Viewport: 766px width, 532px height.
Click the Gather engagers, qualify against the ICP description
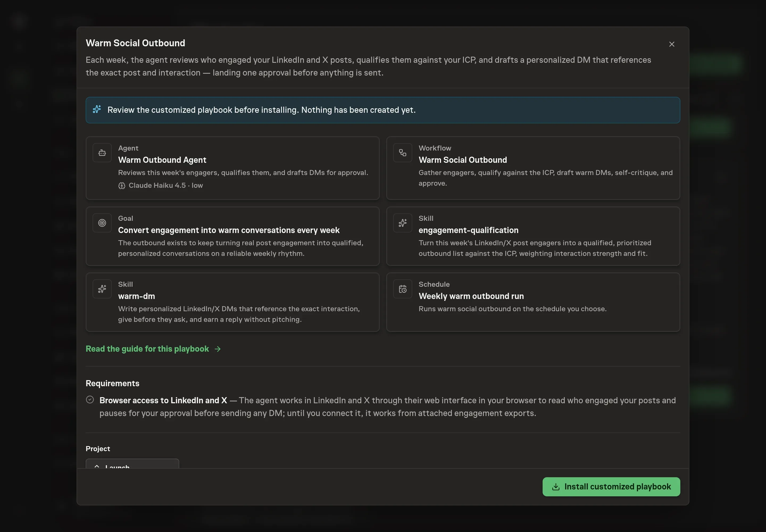pyautogui.click(x=545, y=178)
